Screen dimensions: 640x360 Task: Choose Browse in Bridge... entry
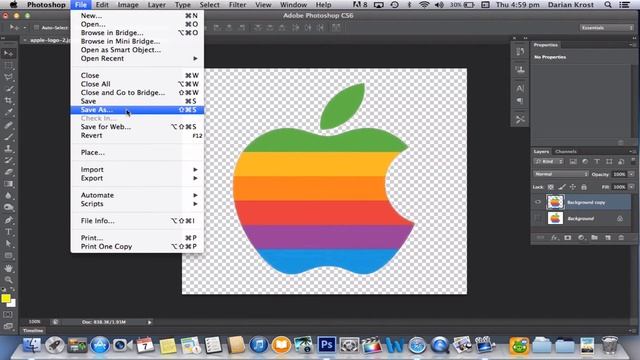click(x=137, y=33)
